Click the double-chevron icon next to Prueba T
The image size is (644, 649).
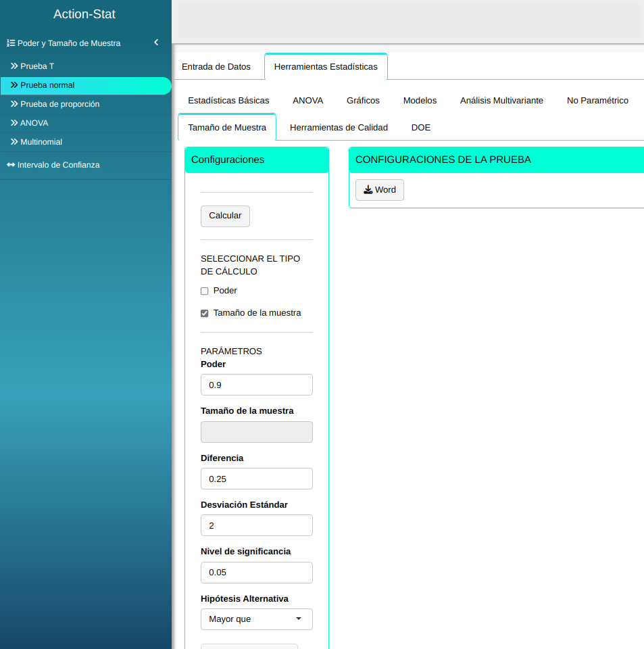(14, 66)
